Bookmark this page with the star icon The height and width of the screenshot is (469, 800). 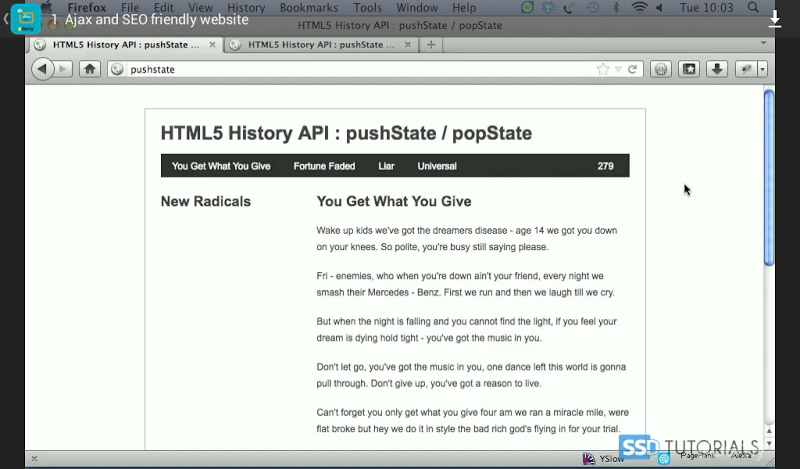[x=603, y=69]
